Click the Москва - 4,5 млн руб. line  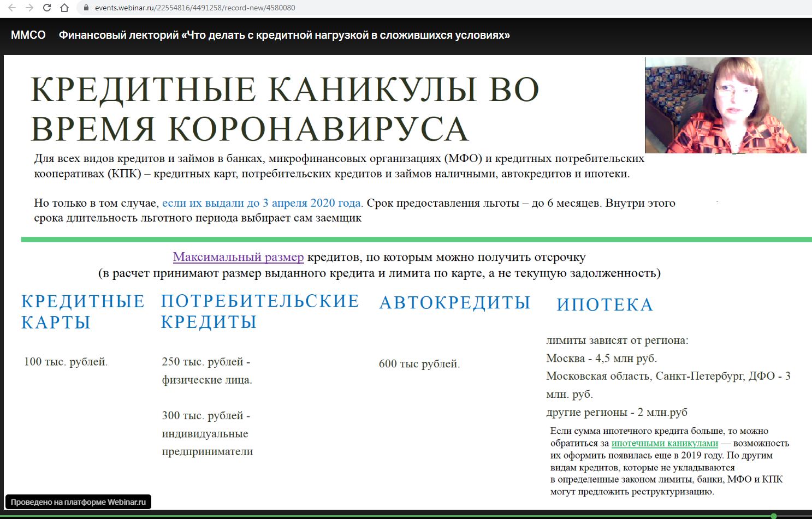pos(601,359)
